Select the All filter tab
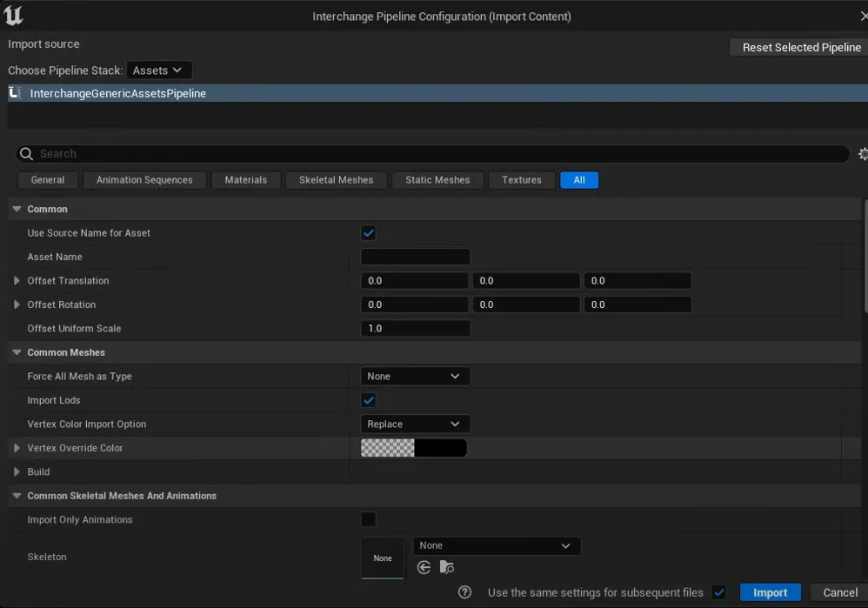This screenshot has width=868, height=608. pos(579,180)
